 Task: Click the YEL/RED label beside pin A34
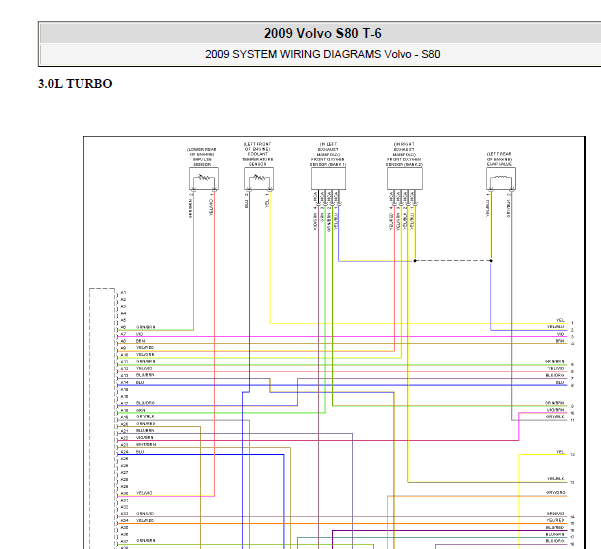click(x=145, y=520)
